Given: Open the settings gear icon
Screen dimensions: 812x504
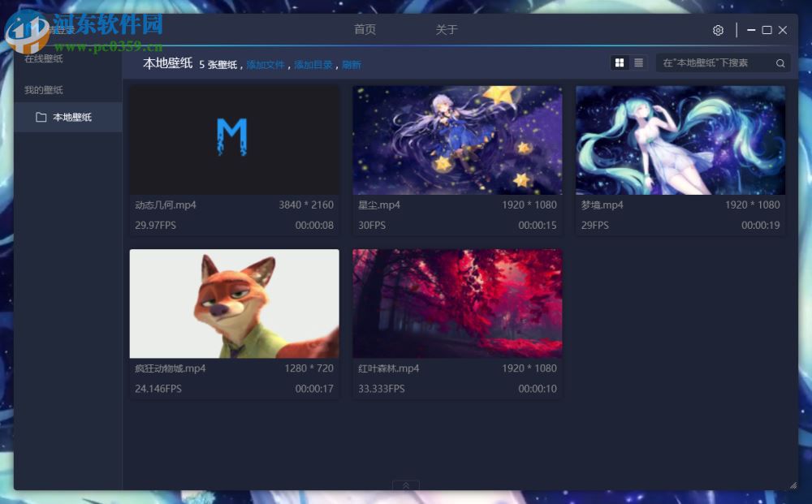Looking at the screenshot, I should pyautogui.click(x=718, y=30).
